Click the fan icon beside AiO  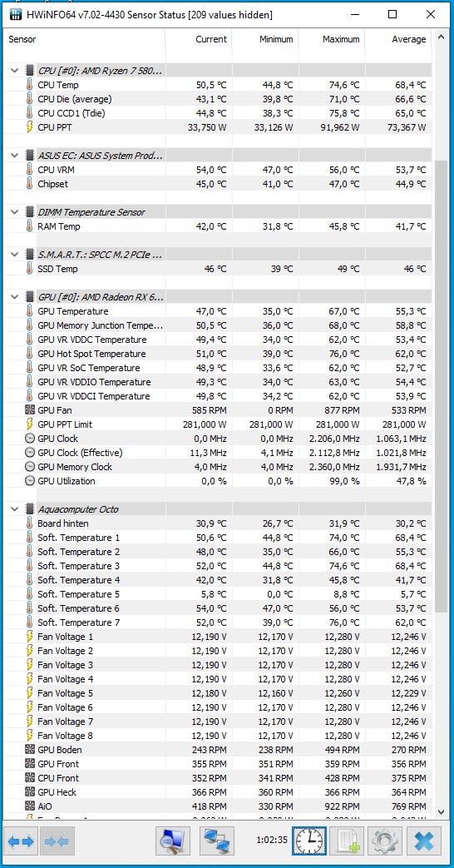(30, 806)
